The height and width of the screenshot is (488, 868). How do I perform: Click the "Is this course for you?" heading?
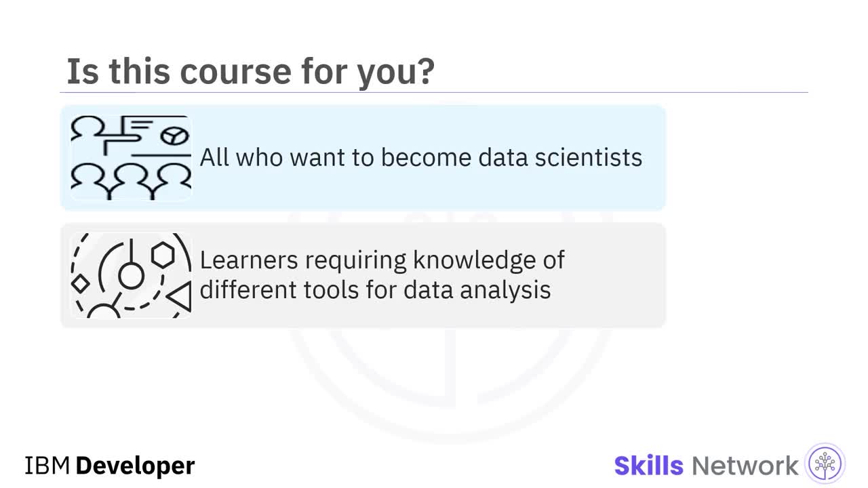[x=250, y=71]
